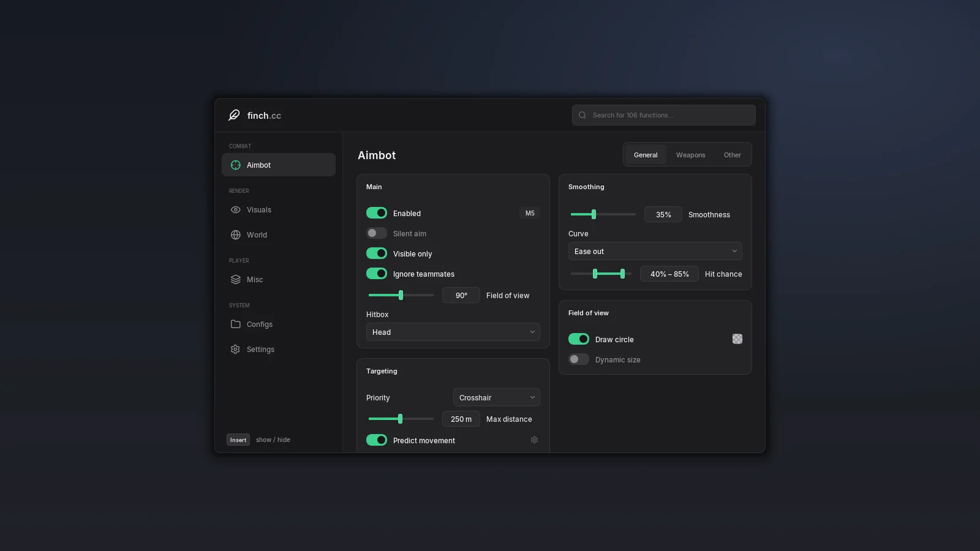Image resolution: width=980 pixels, height=551 pixels.
Task: Open World via the globe icon
Action: (x=235, y=235)
